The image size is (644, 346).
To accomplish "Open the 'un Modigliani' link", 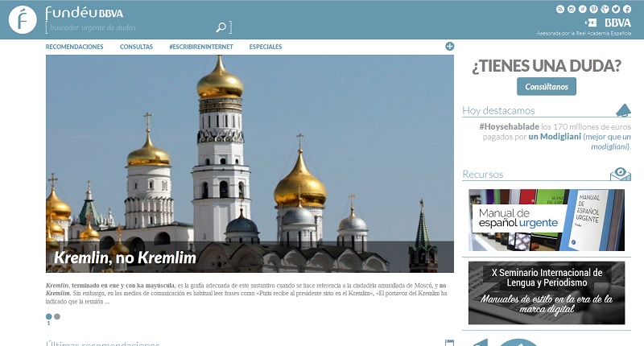I will pos(555,137).
